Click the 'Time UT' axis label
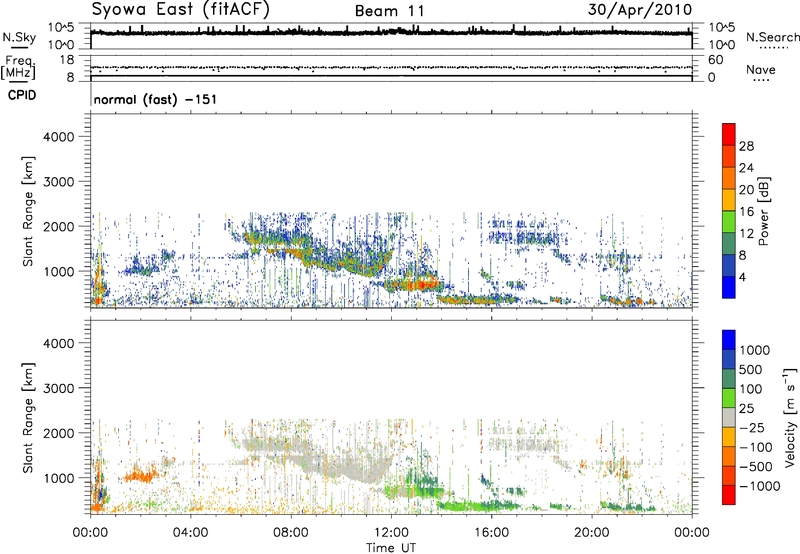Image resolution: width=800 pixels, height=554 pixels. coord(391,548)
